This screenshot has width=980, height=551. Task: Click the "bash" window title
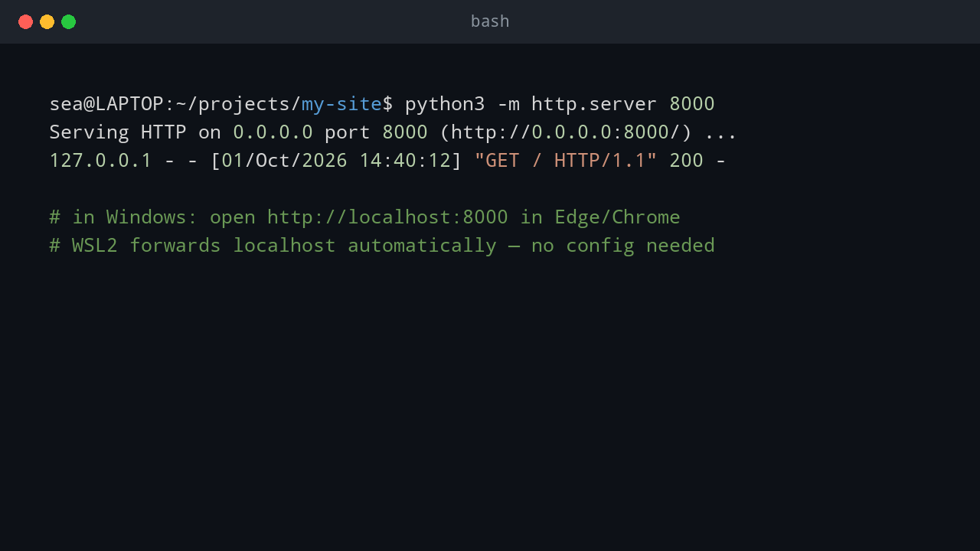(x=490, y=21)
